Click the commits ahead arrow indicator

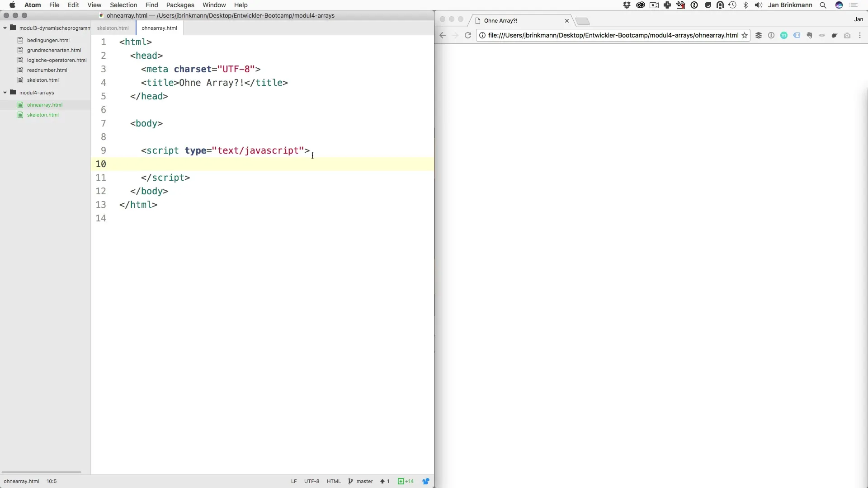pyautogui.click(x=385, y=481)
